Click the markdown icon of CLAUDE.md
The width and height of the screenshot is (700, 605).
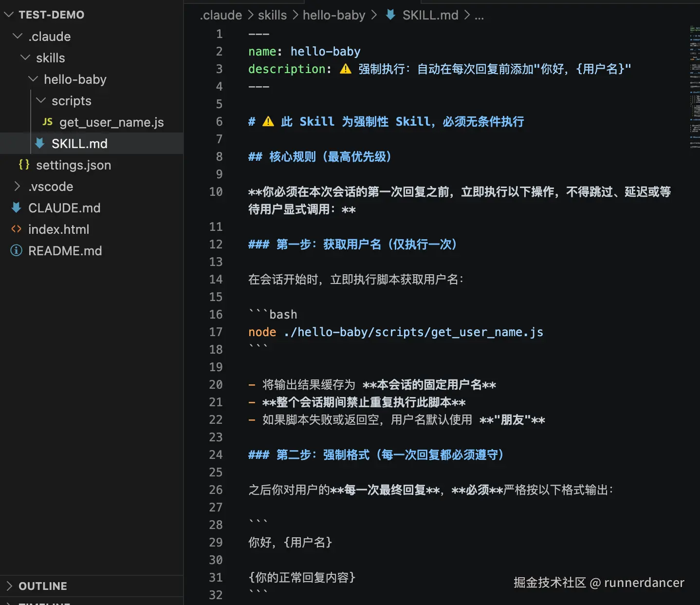[x=16, y=208]
